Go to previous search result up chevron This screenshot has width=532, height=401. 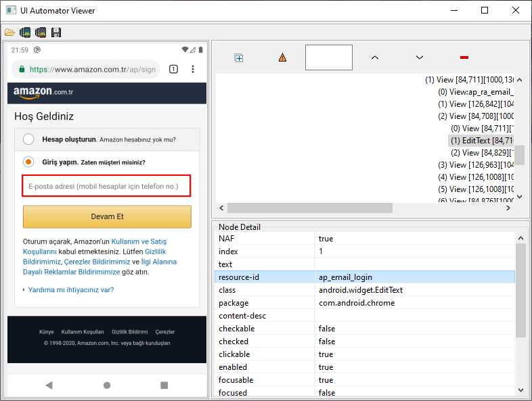click(x=374, y=57)
